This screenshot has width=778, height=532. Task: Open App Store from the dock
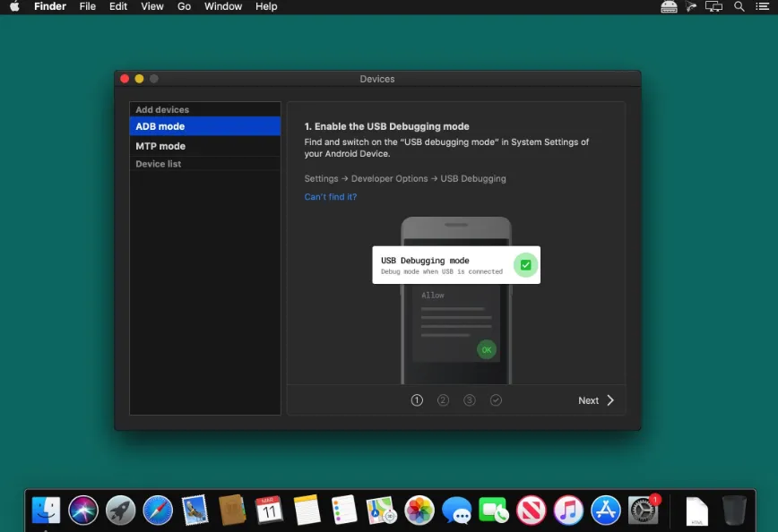pos(605,510)
